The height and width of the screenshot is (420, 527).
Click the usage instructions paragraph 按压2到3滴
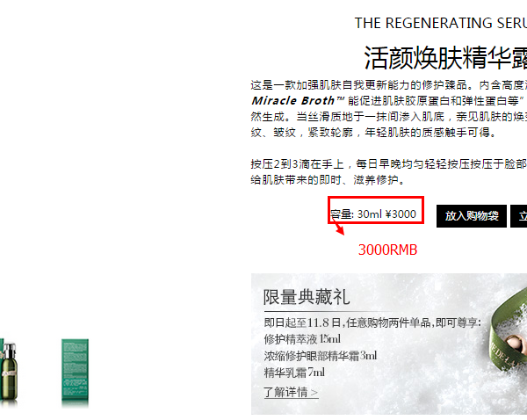(388, 172)
